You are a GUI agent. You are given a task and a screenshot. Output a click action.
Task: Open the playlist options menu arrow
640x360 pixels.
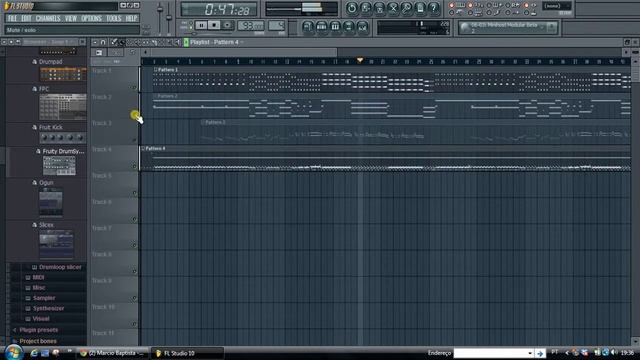(95, 42)
